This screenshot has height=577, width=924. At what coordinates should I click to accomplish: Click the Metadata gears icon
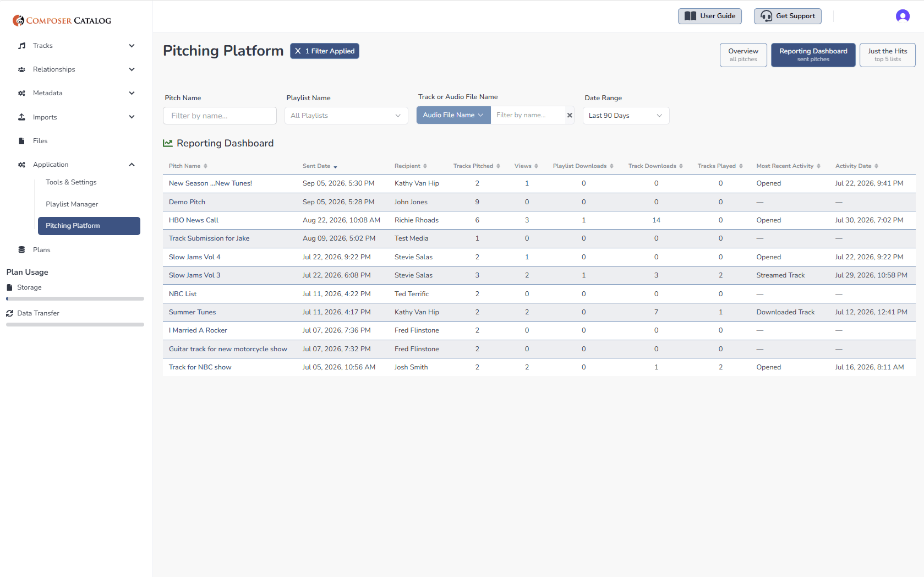pyautogui.click(x=21, y=93)
